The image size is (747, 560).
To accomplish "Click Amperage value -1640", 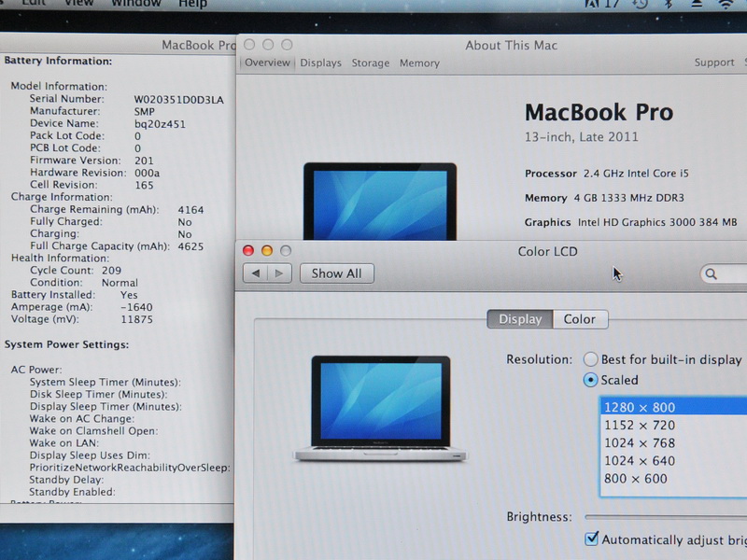I will point(136,307).
